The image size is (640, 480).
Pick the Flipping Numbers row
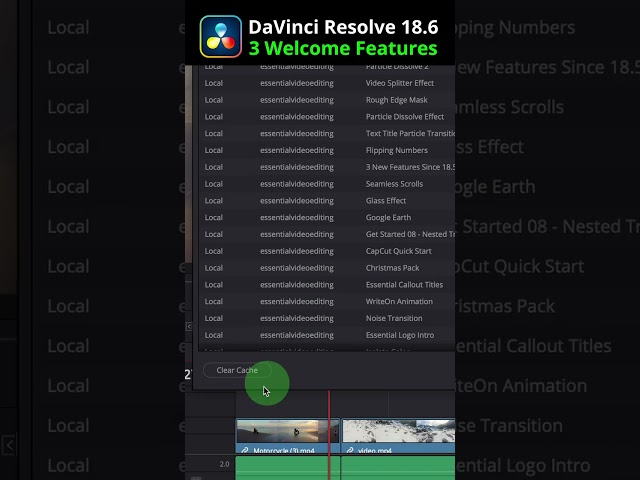tap(327, 150)
